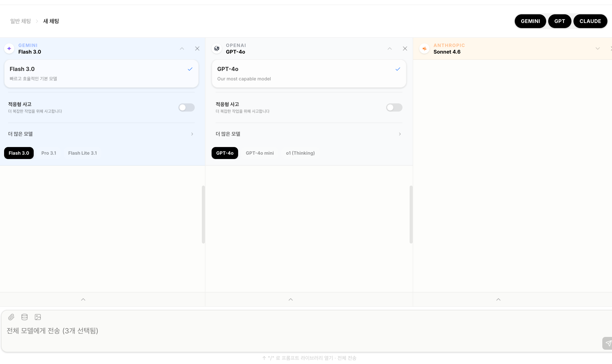Click the Gemini column scrollbar
Screen dimensions: 612x364
[x=203, y=214]
